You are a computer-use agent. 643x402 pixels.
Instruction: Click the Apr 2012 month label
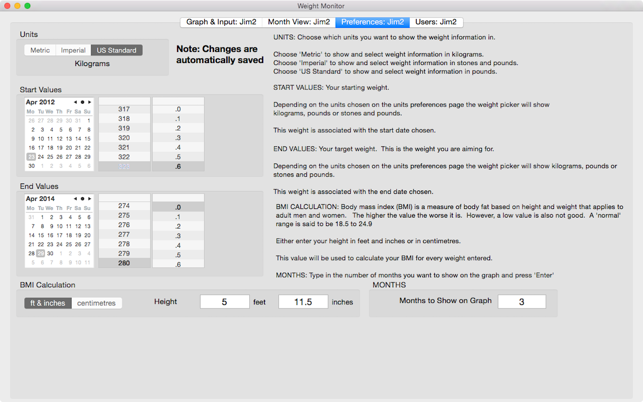point(40,102)
